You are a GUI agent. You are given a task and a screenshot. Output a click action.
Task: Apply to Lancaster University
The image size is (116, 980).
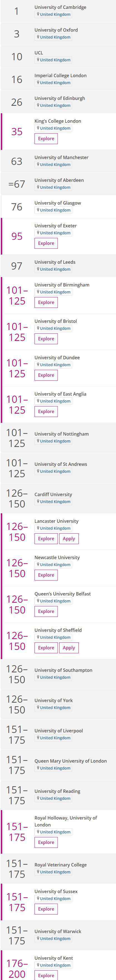69,539
